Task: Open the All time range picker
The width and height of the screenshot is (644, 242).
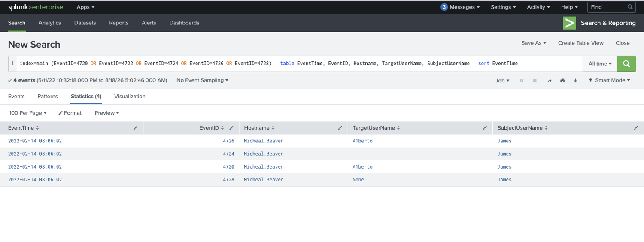Action: pyautogui.click(x=600, y=64)
